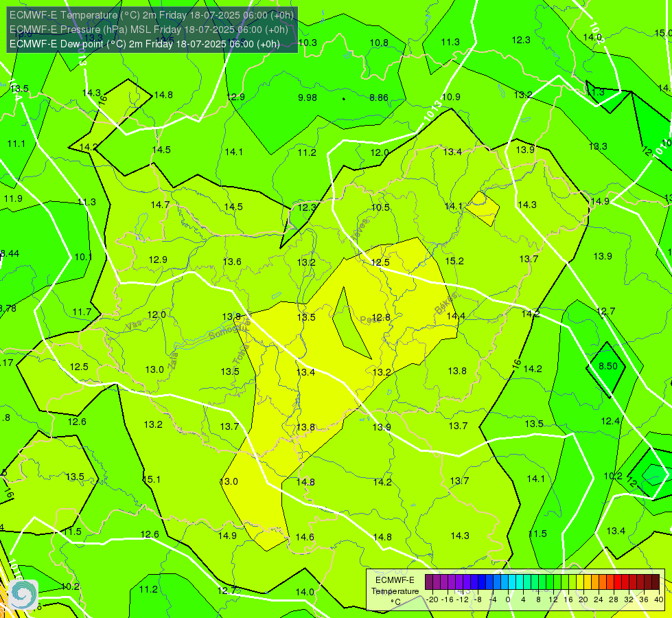
Task: Click the 12.8 value near Pest
Action: 380,317
